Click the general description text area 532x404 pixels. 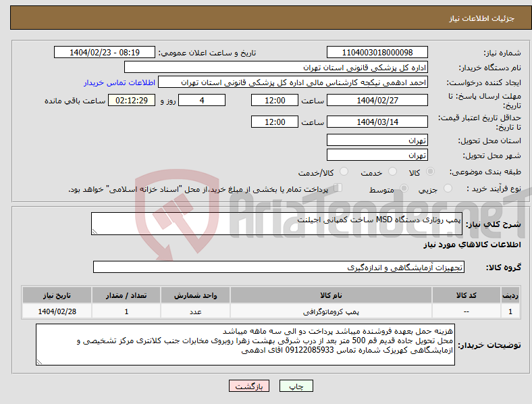coord(277,224)
